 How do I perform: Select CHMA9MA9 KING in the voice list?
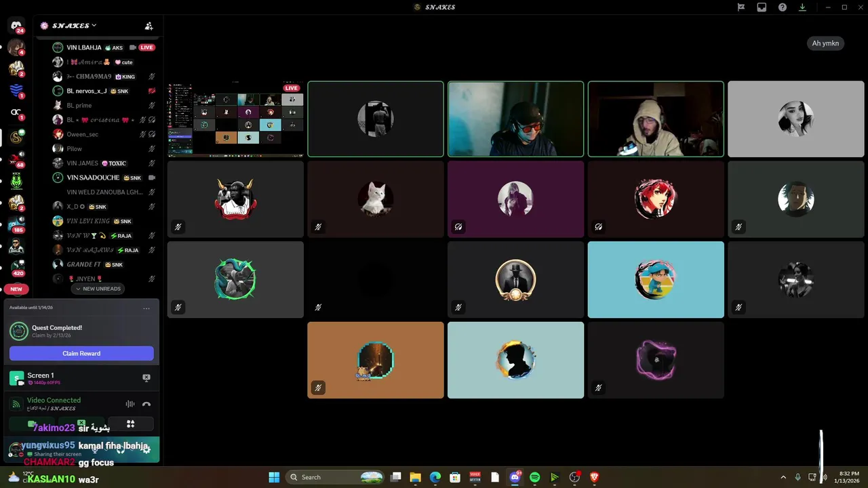pyautogui.click(x=105, y=77)
